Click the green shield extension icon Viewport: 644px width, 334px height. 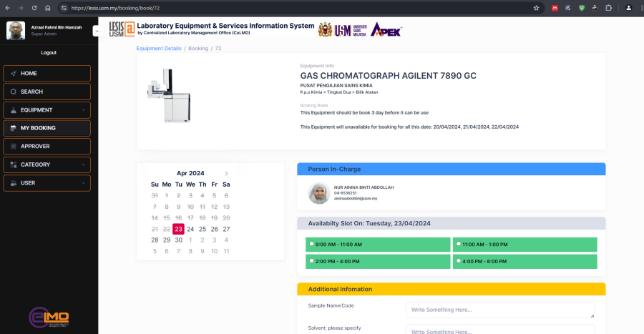582,8
